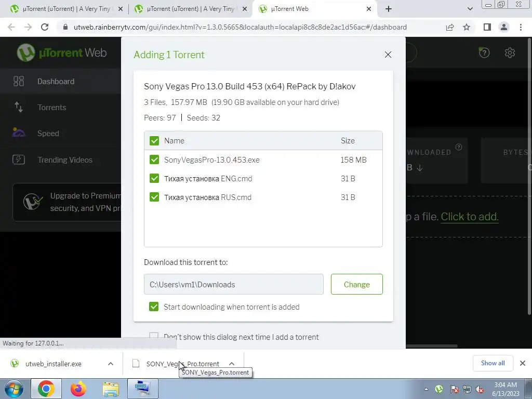This screenshot has width=532, height=399.
Task: Click the address bar URL
Action: point(240,27)
